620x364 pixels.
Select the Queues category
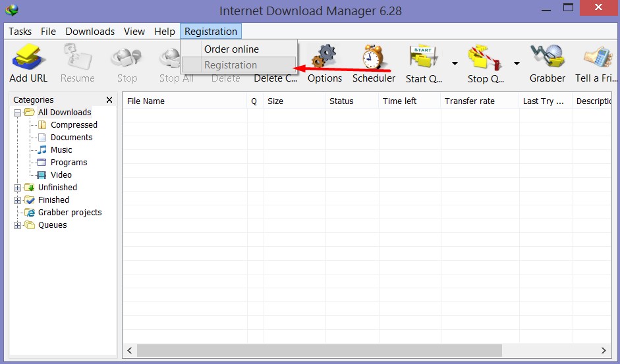coord(52,225)
